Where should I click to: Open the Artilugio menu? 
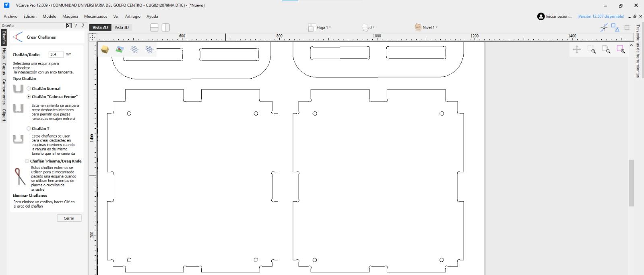coord(133,17)
